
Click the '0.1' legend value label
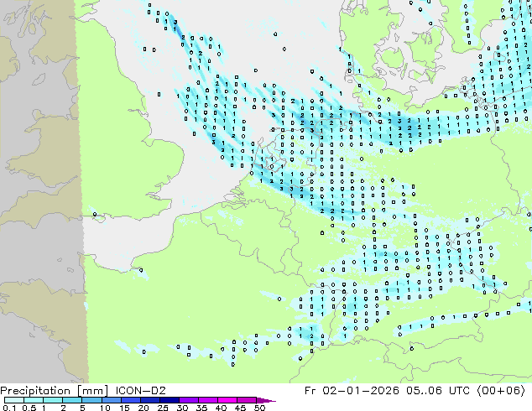(x=9, y=408)
